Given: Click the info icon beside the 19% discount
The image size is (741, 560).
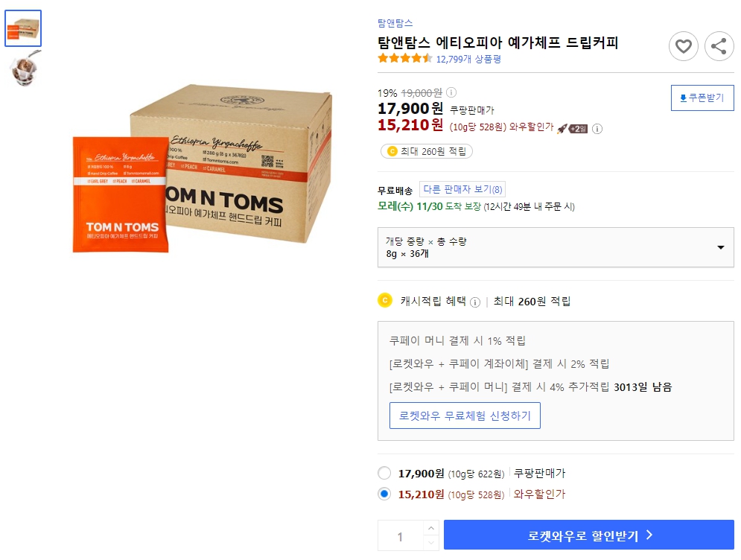Looking at the screenshot, I should point(451,92).
